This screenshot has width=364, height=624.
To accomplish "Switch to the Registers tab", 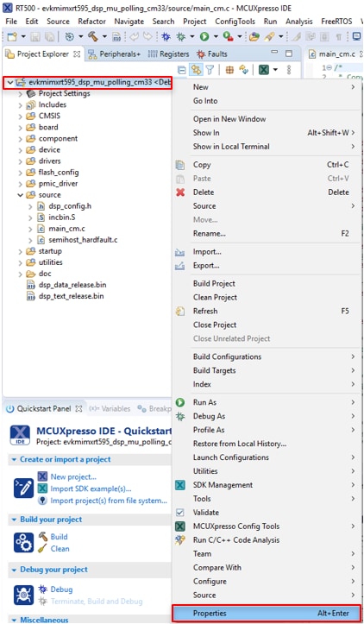I will coord(168,54).
